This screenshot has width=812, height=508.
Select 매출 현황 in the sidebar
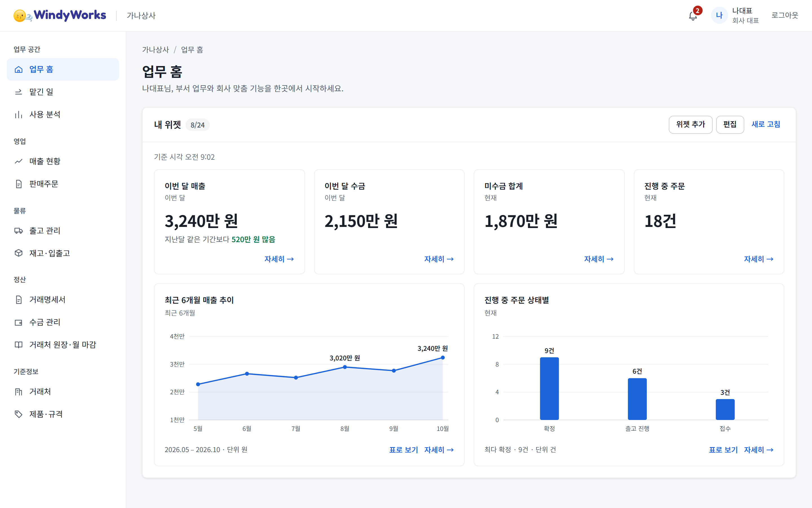[63, 161]
